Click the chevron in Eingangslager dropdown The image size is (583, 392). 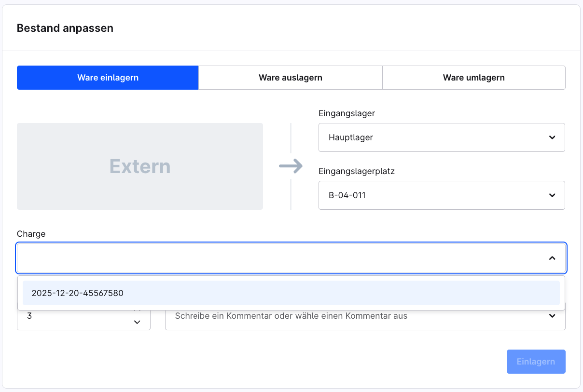pos(552,137)
